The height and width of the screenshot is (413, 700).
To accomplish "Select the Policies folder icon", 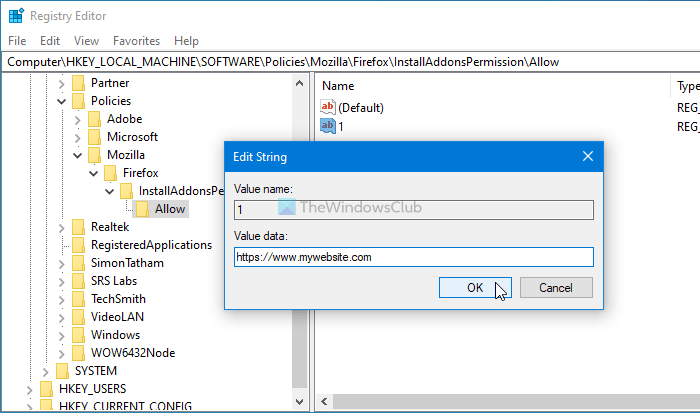I will pyautogui.click(x=79, y=101).
